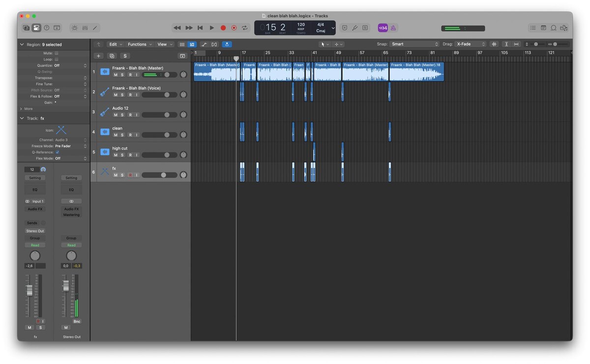The image size is (590, 364).
Task: Check the Region Mute checkbox
Action: pyautogui.click(x=57, y=53)
